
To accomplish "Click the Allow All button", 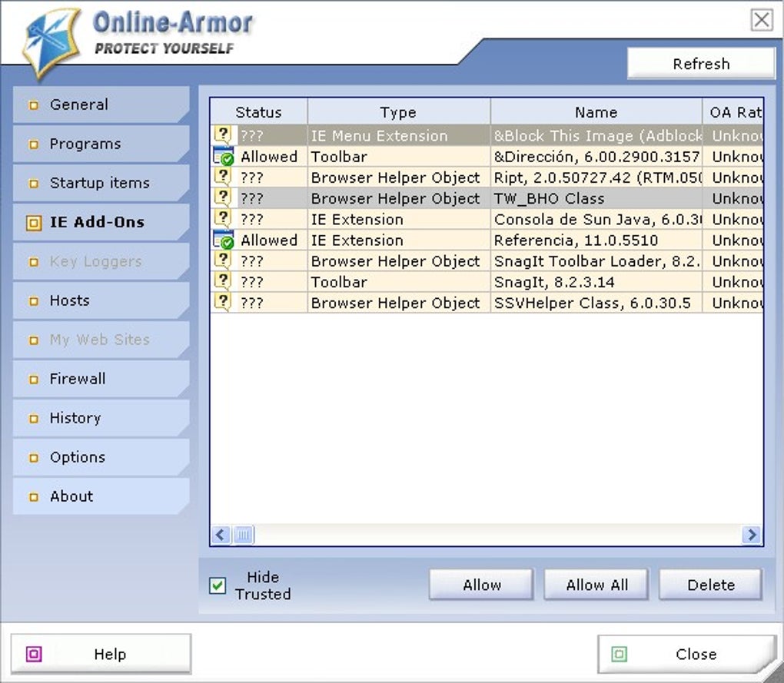I will [596, 585].
